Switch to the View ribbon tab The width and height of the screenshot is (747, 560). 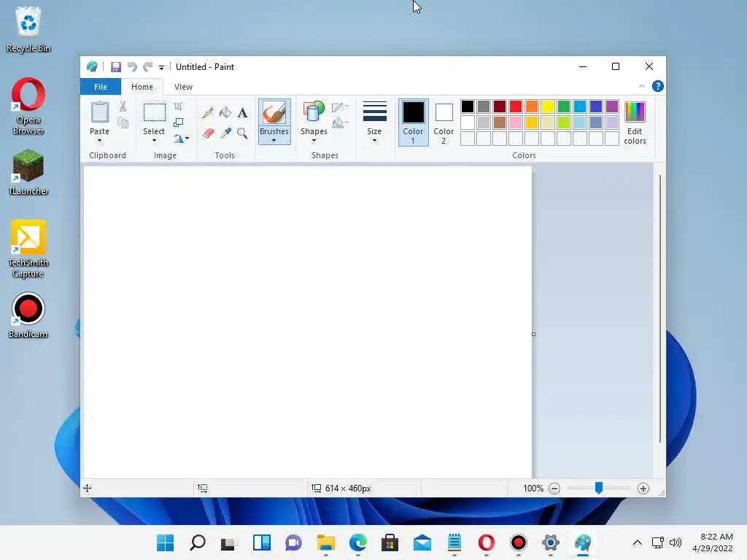[183, 87]
